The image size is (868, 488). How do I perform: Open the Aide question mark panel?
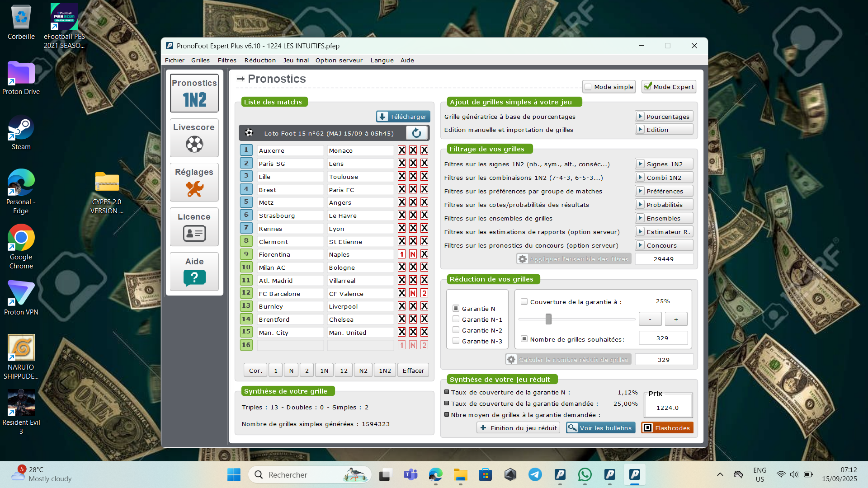pyautogui.click(x=194, y=272)
